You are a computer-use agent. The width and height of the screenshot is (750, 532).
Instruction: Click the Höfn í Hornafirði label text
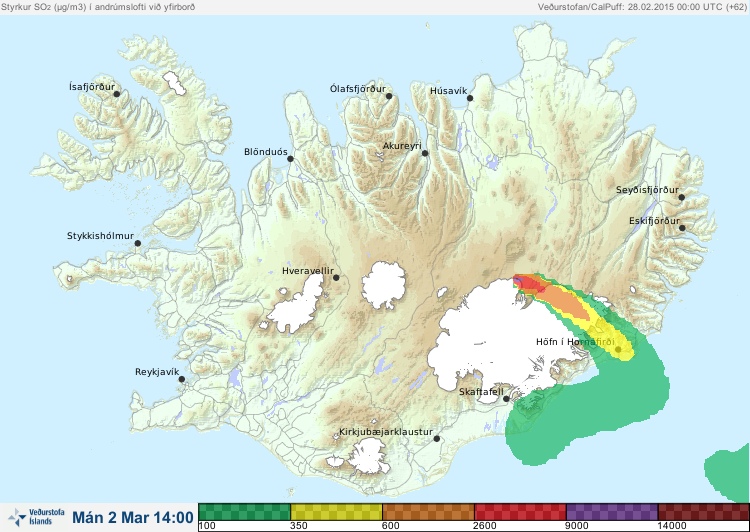pyautogui.click(x=575, y=342)
